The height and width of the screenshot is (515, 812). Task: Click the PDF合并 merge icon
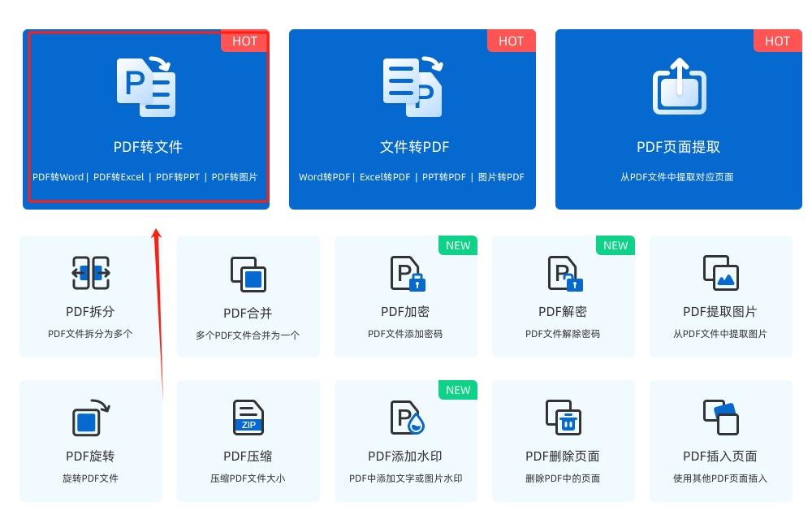248,273
